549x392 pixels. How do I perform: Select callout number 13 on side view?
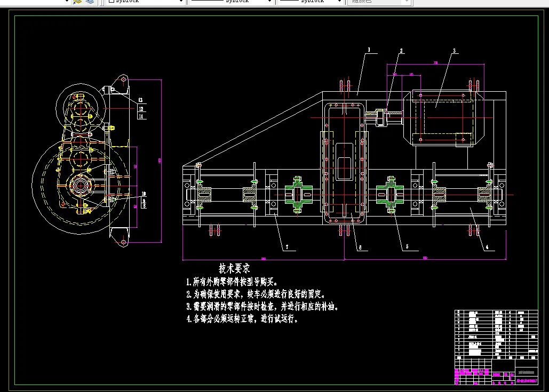pos(141,100)
